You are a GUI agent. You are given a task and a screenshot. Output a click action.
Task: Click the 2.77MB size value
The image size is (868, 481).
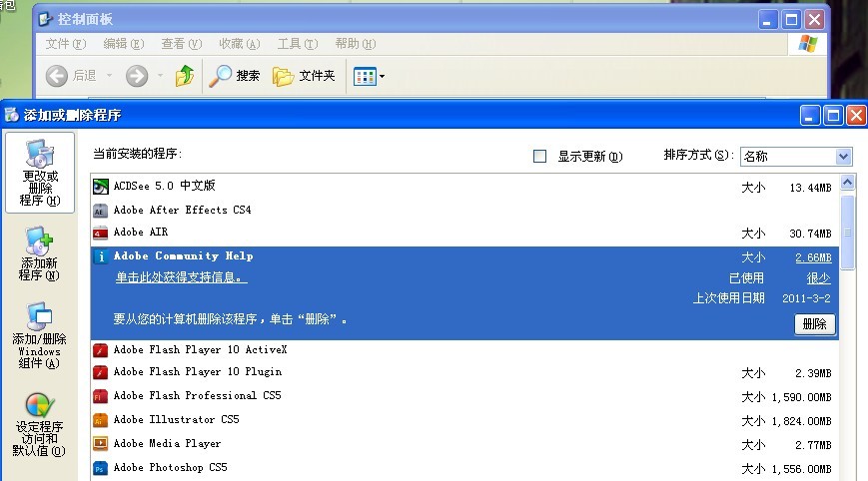813,445
